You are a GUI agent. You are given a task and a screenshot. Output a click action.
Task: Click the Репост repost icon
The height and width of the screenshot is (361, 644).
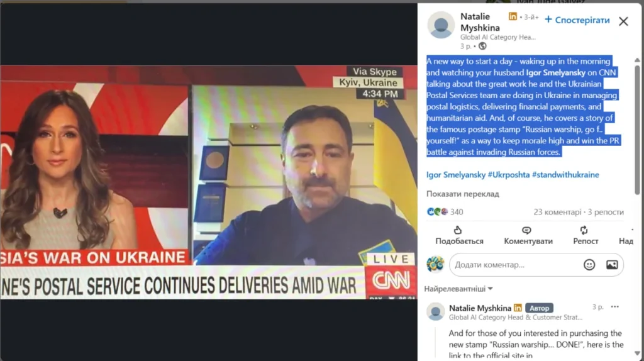click(x=584, y=230)
